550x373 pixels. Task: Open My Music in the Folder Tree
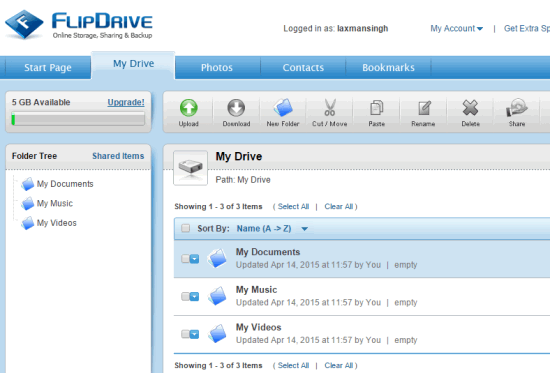point(55,204)
